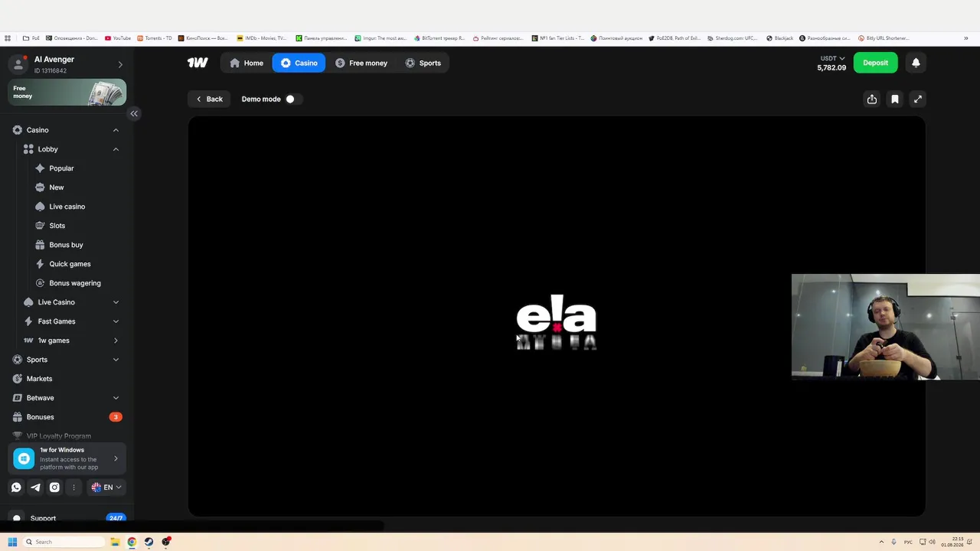Click the Windows taskbar Search box
Image resolution: width=980 pixels, height=551 pixels.
point(64,542)
